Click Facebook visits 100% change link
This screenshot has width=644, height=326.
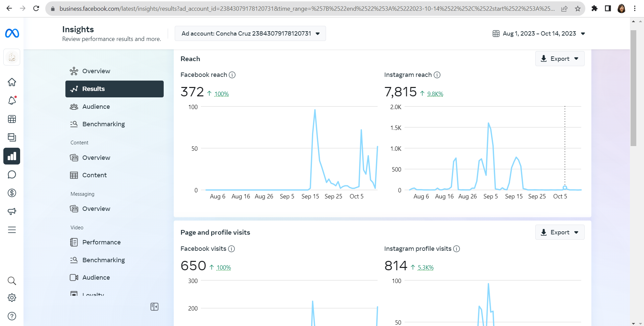[x=224, y=268]
